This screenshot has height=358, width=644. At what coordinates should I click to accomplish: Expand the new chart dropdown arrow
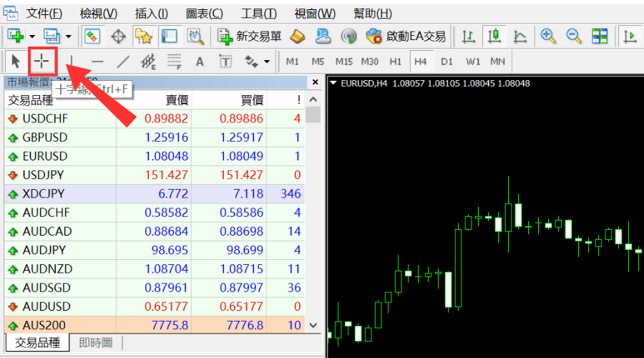coord(32,36)
